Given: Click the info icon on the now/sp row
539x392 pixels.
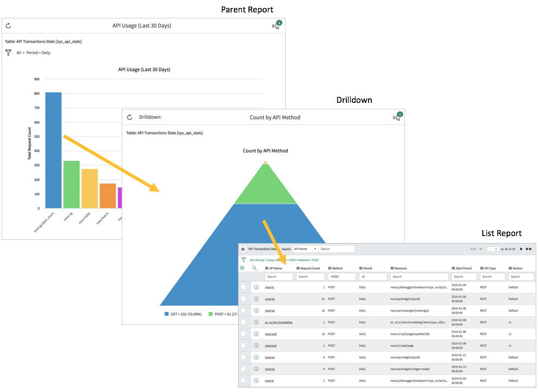Looking at the screenshot, I should pyautogui.click(x=256, y=298).
